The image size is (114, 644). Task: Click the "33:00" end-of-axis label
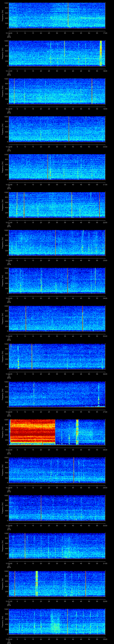click(x=105, y=639)
